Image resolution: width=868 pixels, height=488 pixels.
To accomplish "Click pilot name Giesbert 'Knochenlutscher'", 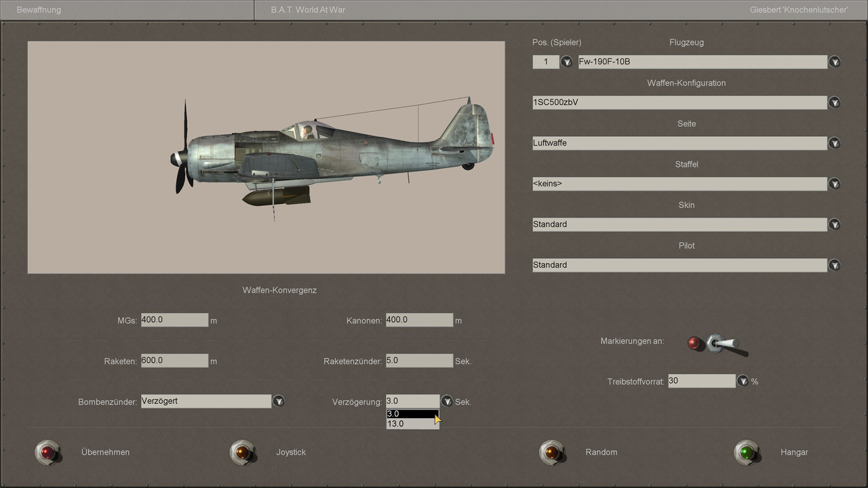I will point(799,10).
